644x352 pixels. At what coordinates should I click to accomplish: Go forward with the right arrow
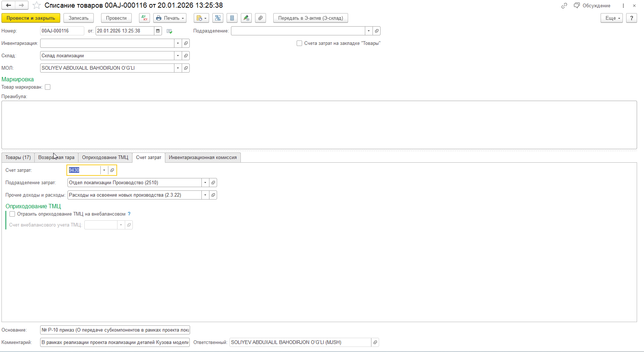coord(22,5)
